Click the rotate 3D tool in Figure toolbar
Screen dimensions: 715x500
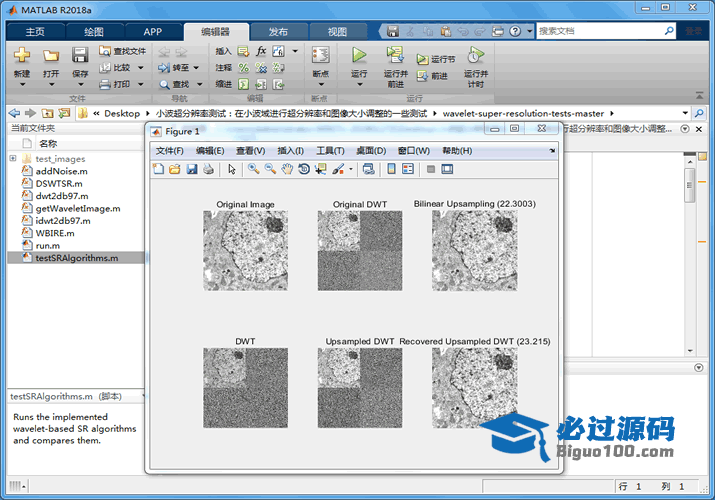303,169
